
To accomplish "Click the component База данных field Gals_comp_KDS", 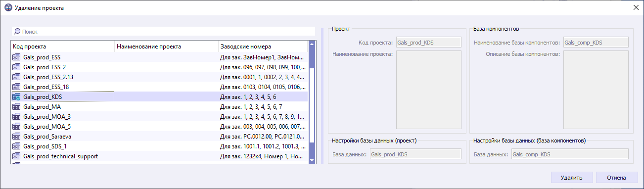I will pyautogui.click(x=569, y=154).
